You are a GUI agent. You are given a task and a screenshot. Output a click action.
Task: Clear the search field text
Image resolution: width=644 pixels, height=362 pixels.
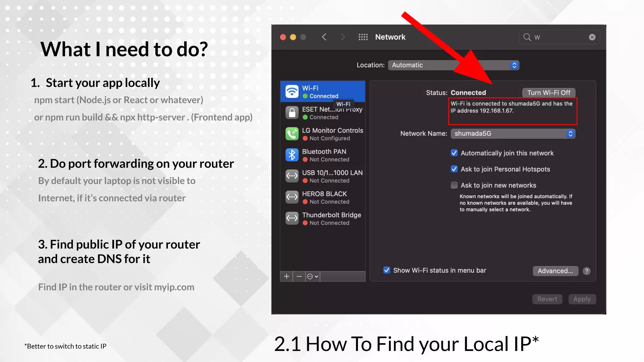point(592,37)
